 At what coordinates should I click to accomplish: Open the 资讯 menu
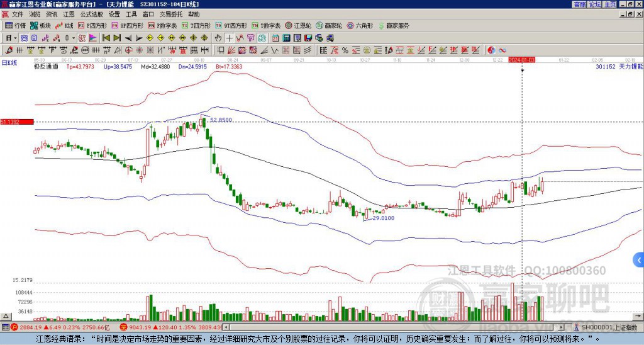point(52,14)
